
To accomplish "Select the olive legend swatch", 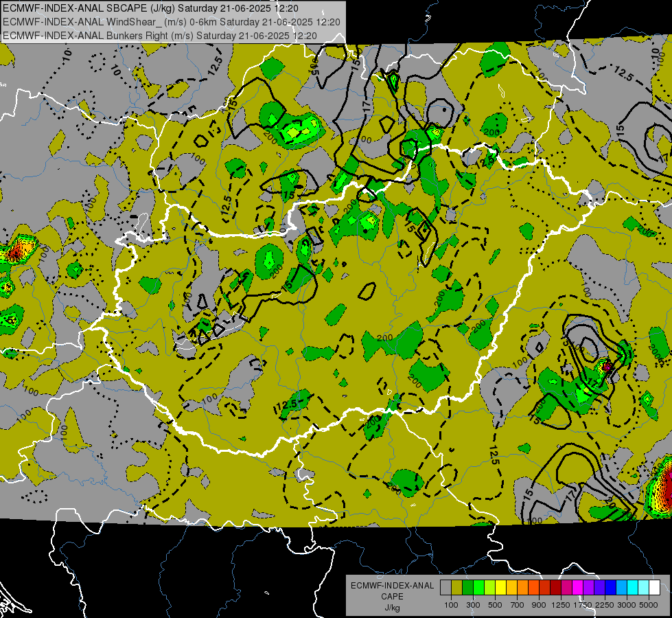I will coord(457,587).
